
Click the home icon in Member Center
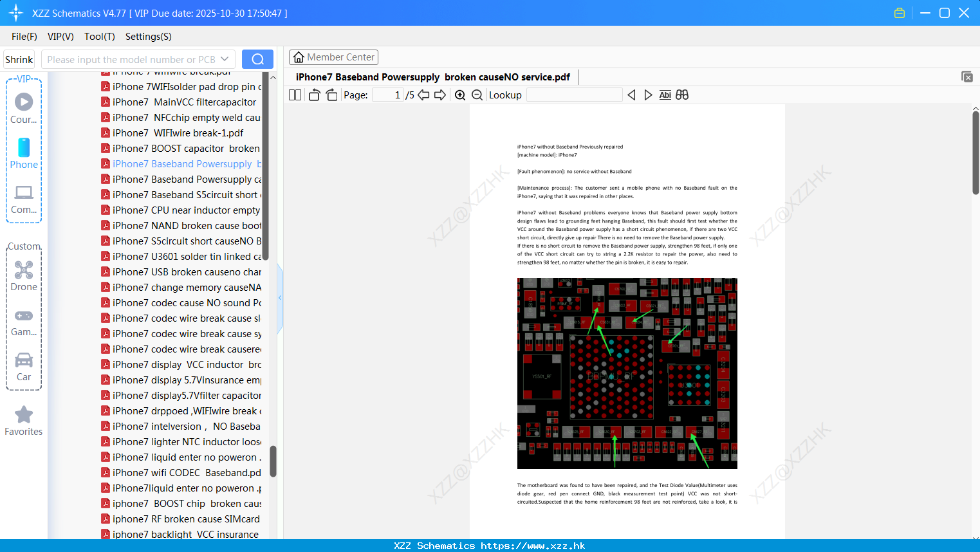pyautogui.click(x=299, y=57)
